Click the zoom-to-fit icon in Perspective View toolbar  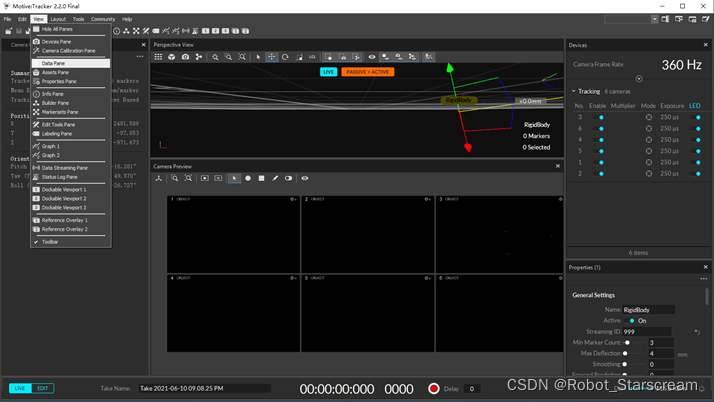click(242, 57)
